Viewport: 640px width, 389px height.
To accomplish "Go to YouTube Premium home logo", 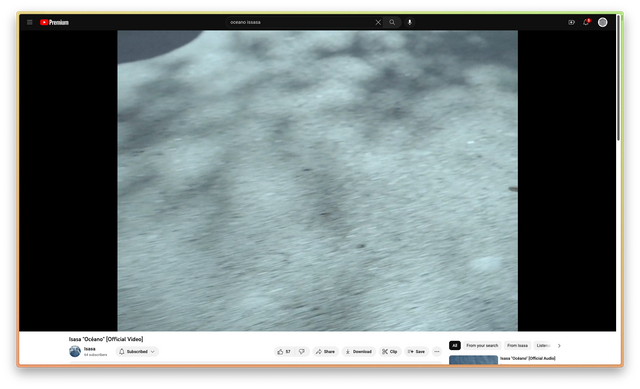I will pyautogui.click(x=54, y=22).
